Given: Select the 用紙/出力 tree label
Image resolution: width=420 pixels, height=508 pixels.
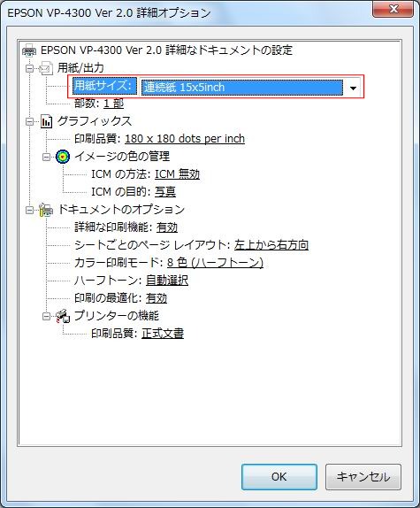Looking at the screenshot, I should point(80,68).
